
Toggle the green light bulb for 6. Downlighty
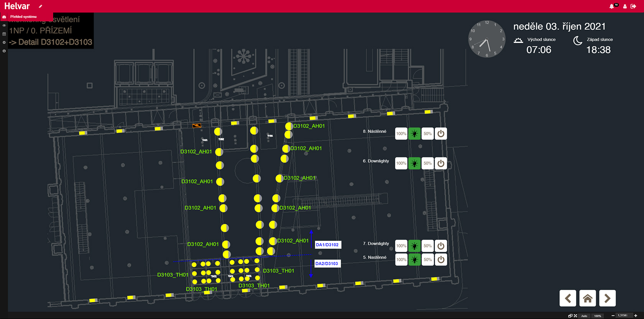414,164
